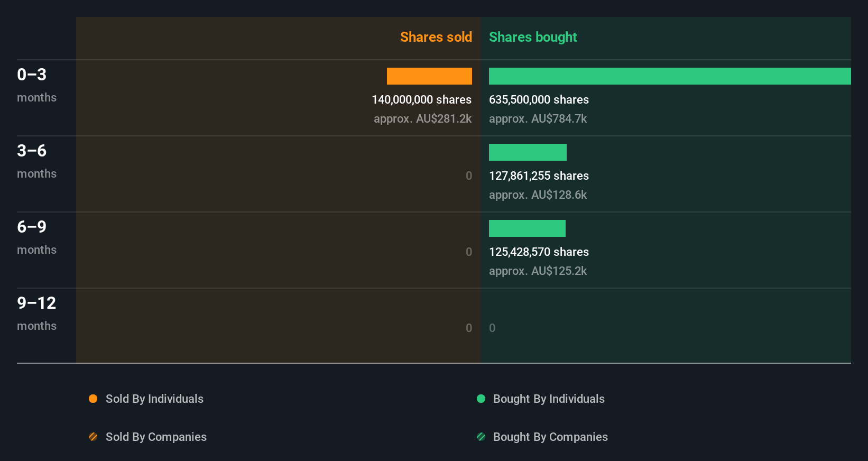Click the shares sold 0 in 9–12 months row
This screenshot has width=868, height=461.
click(469, 328)
